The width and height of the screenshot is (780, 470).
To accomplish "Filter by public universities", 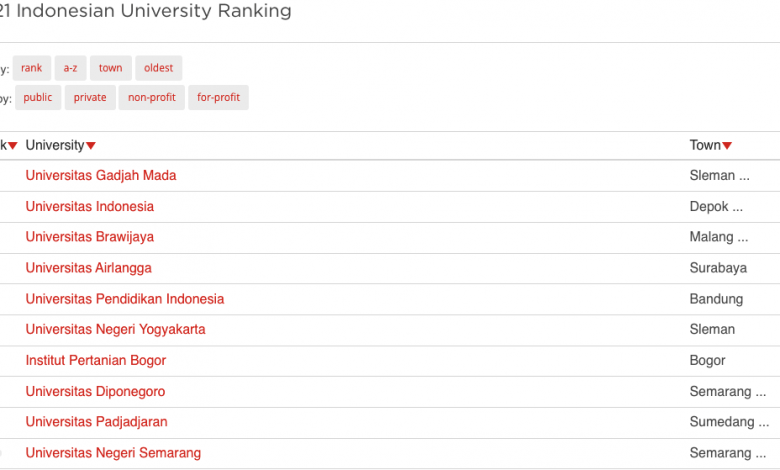I will coord(38,98).
